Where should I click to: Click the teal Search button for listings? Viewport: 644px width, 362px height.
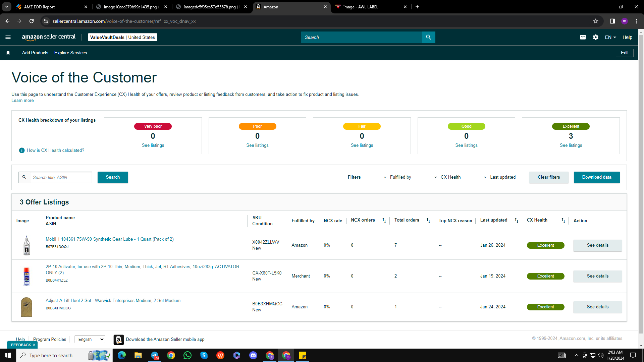(x=113, y=177)
